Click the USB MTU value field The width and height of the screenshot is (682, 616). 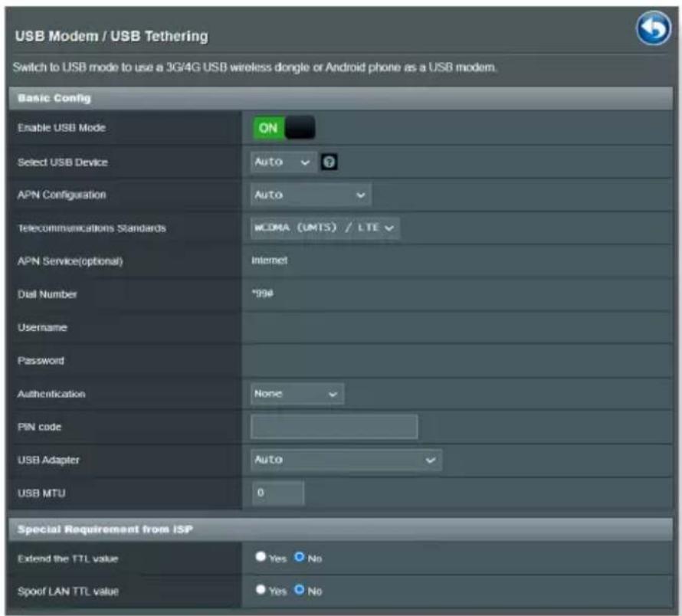[278, 493]
